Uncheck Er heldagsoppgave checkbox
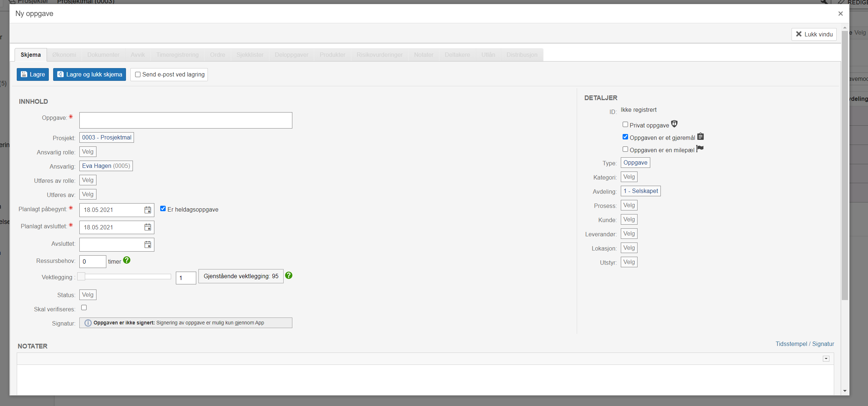This screenshot has height=406, width=868. click(163, 209)
